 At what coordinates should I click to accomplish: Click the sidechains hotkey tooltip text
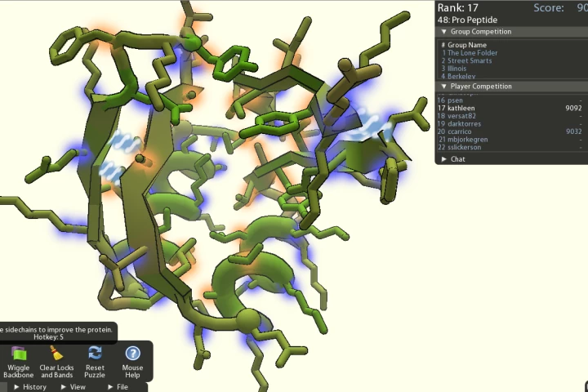click(x=56, y=333)
